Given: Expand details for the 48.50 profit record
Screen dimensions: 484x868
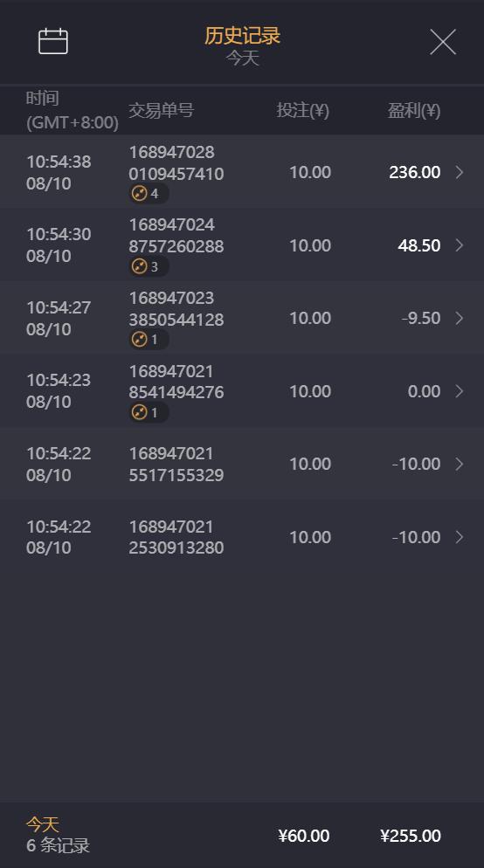Looking at the screenshot, I should pyautogui.click(x=459, y=245).
